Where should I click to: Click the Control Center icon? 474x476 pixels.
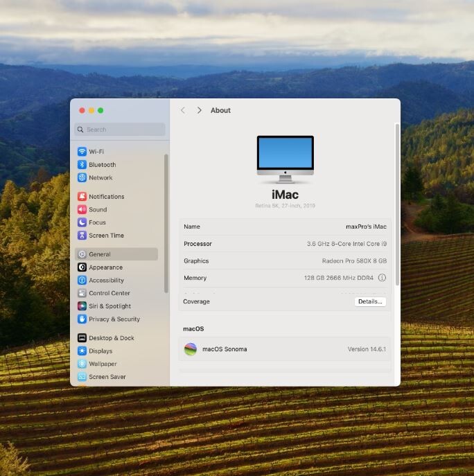(82, 293)
